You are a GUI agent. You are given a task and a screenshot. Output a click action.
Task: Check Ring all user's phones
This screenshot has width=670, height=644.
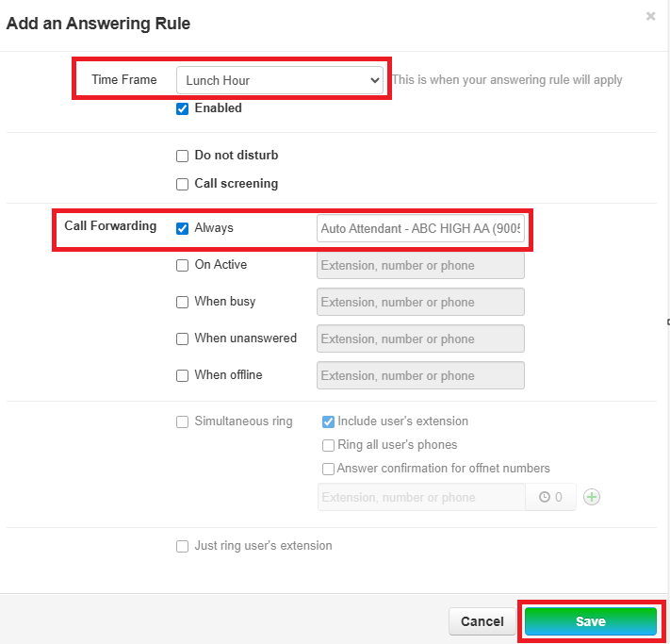point(329,445)
